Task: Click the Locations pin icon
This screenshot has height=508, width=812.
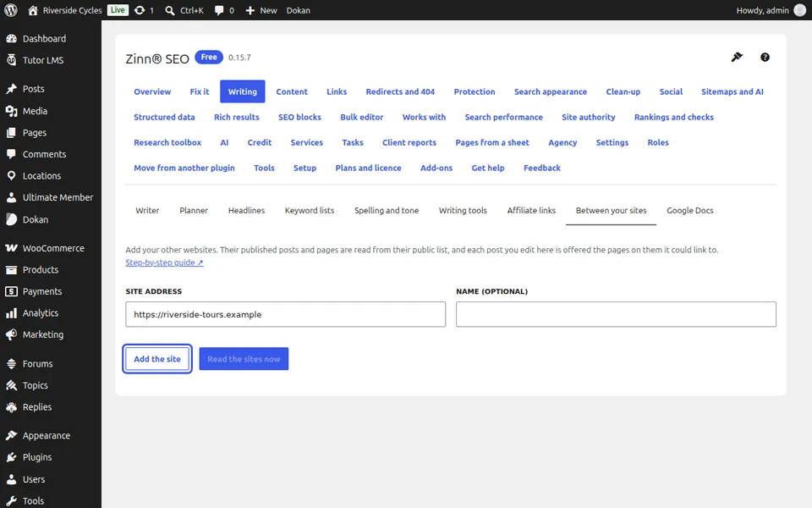Action: click(11, 176)
